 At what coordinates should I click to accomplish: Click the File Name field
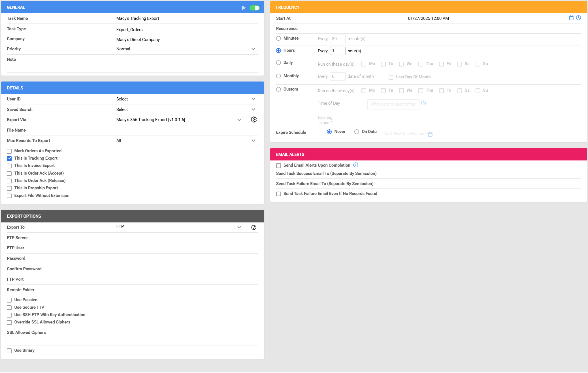[x=187, y=130]
